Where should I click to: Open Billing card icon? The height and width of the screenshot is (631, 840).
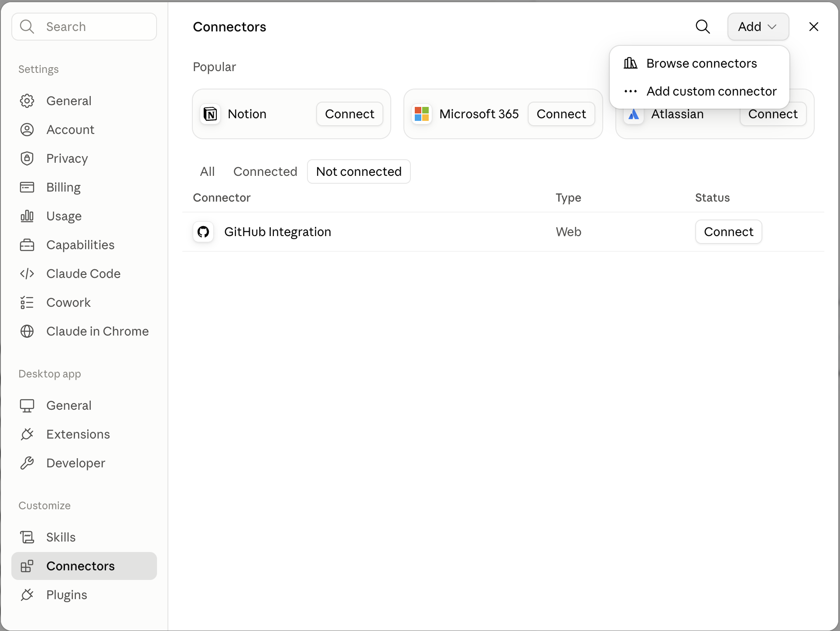(27, 187)
